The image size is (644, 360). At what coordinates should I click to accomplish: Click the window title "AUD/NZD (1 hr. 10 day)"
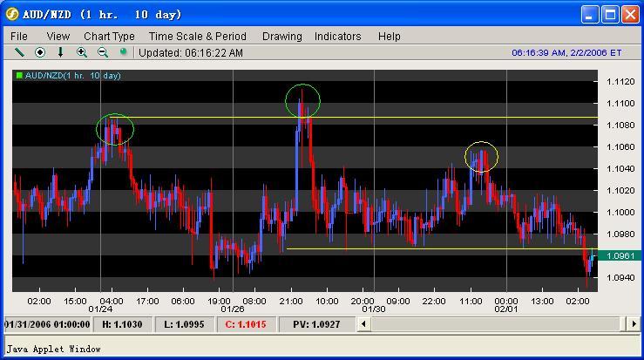pyautogui.click(x=102, y=15)
